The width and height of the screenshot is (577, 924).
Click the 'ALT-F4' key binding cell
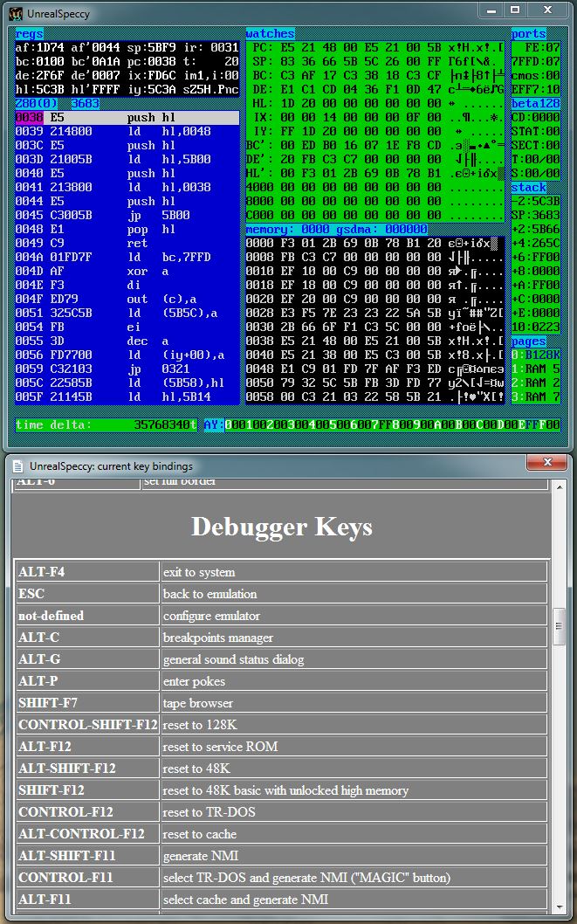click(87, 572)
